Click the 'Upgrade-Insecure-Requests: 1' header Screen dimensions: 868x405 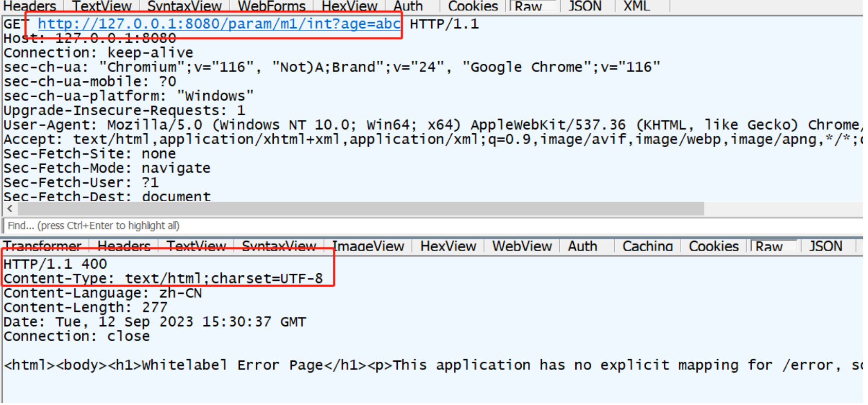tap(124, 110)
